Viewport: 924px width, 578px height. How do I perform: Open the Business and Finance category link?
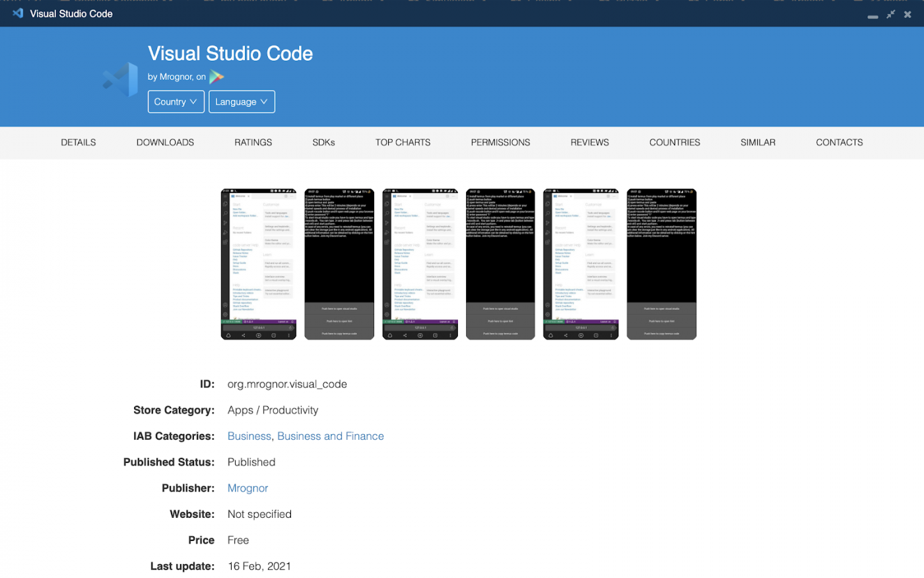tap(330, 436)
